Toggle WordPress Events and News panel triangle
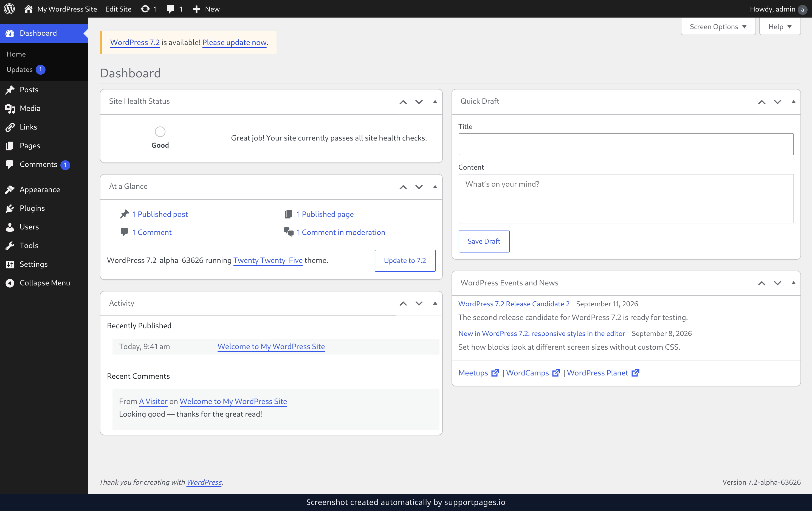This screenshot has width=812, height=511. (x=793, y=283)
